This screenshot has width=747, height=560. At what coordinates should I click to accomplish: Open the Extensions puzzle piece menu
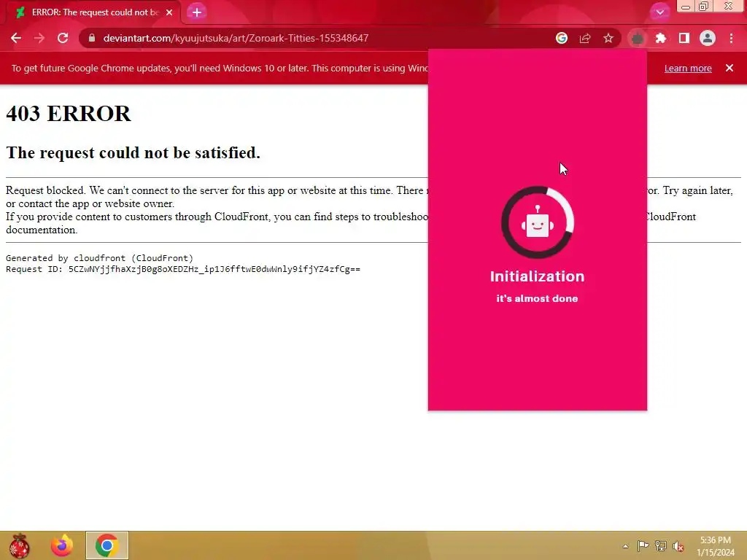click(661, 38)
